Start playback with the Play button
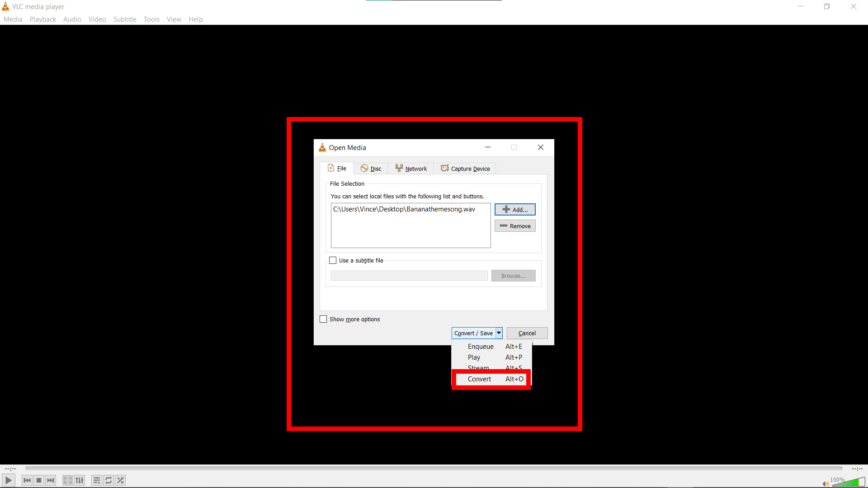This screenshot has width=868, height=488. pos(8,480)
